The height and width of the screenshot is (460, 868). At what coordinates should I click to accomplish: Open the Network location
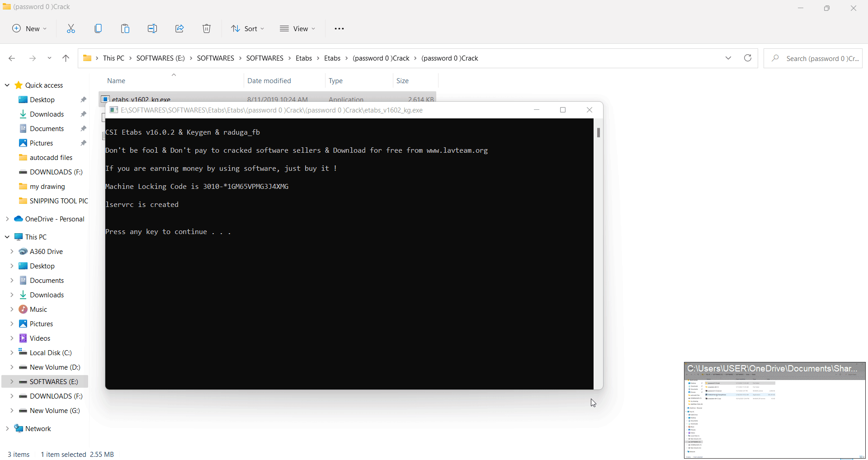point(38,429)
